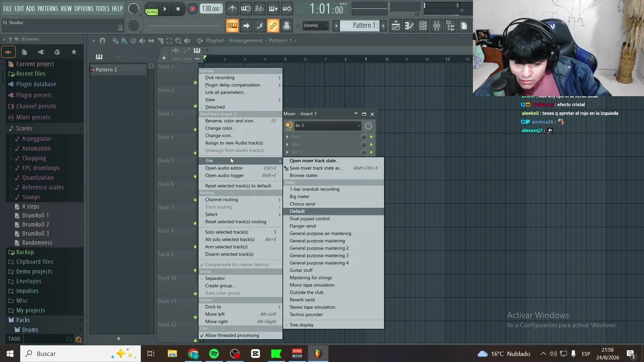The width and height of the screenshot is (644, 362).
Task: Adjust the master pitch knob
Action: point(133,26)
